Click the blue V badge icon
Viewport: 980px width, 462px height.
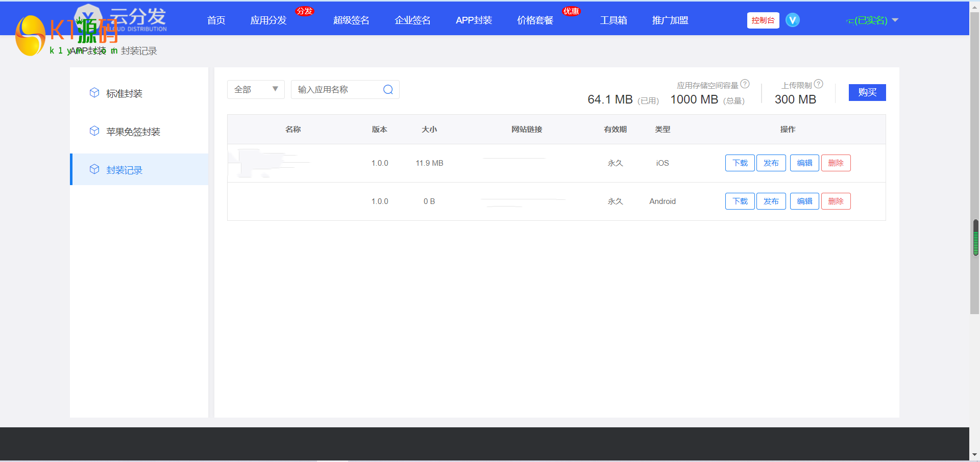click(792, 20)
